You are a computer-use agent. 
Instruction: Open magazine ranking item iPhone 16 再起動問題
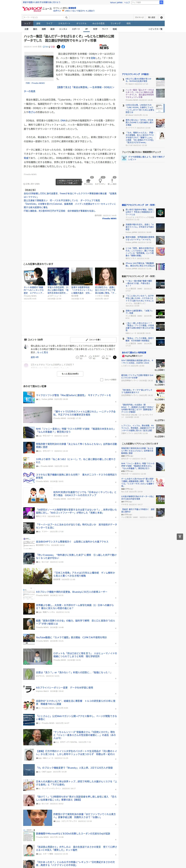click(140, 264)
